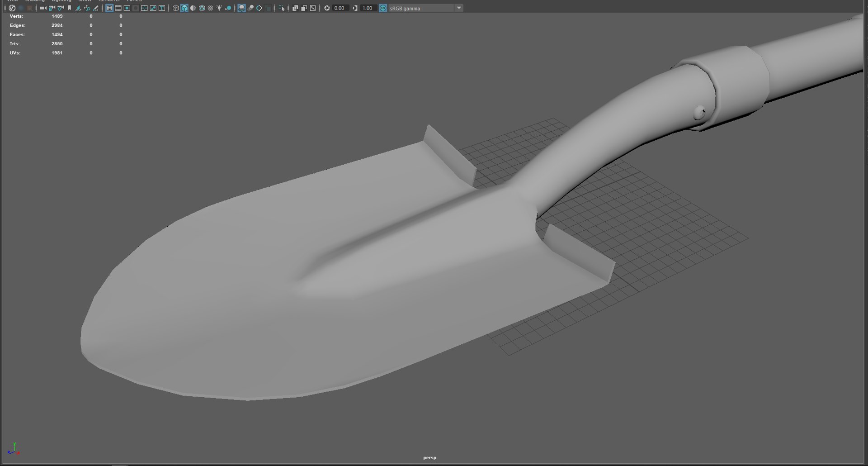Switch to Wireframe display mode

(x=175, y=8)
